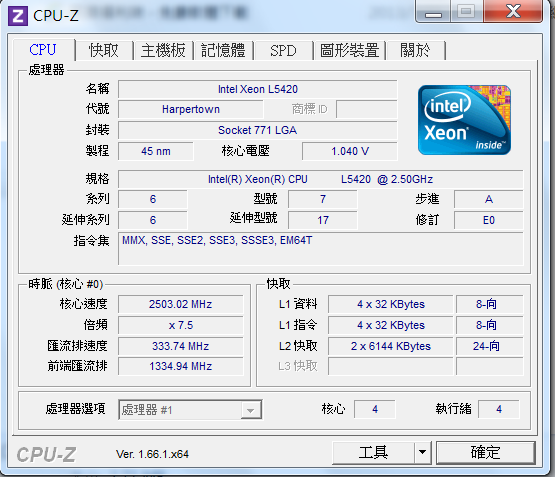Click the Socket 771 LGA package value
Viewport: 556px width, 480px height.
[258, 130]
